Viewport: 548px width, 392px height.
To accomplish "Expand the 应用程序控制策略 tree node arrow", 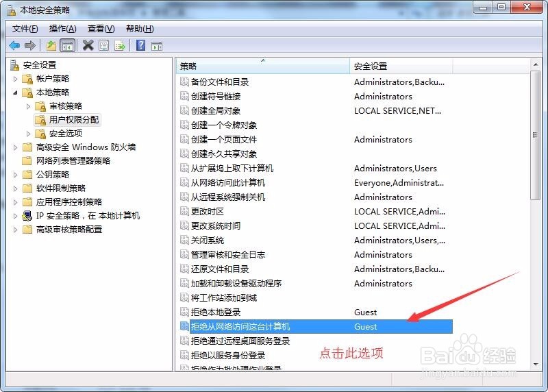I will pyautogui.click(x=15, y=202).
